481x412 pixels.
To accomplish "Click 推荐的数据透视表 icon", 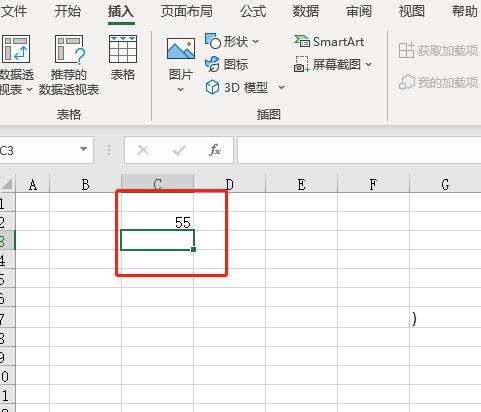I will click(x=69, y=49).
